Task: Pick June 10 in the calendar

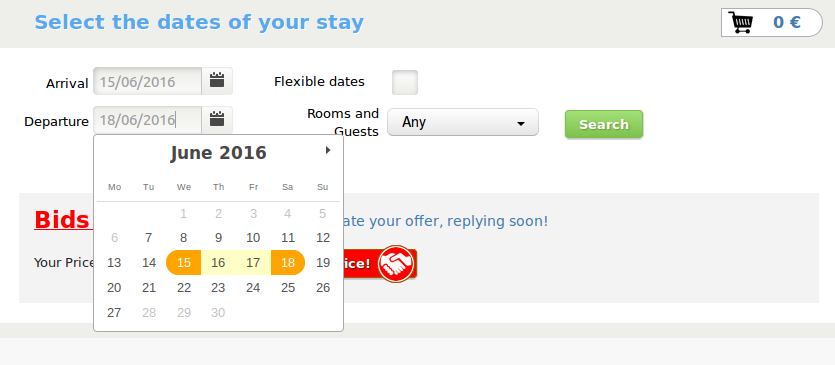Action: point(253,238)
